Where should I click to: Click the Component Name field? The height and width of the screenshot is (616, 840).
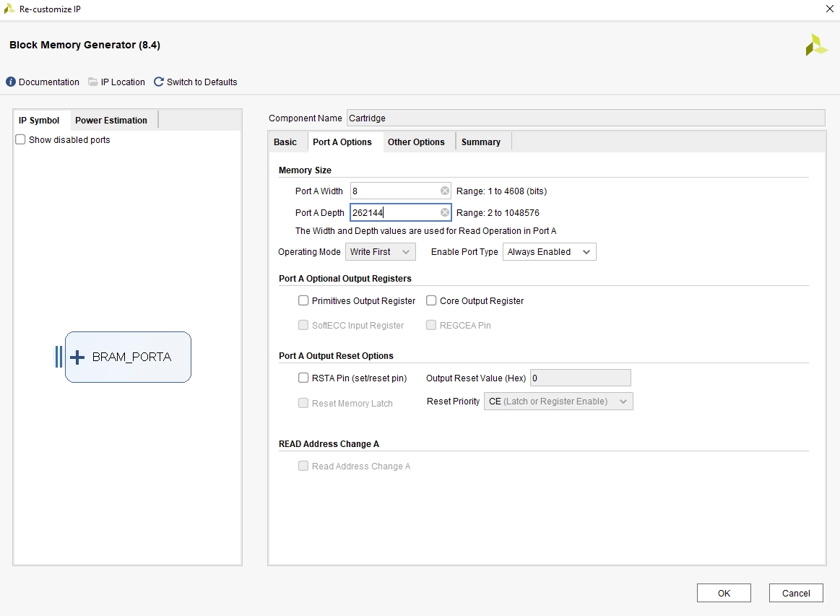[x=586, y=118]
